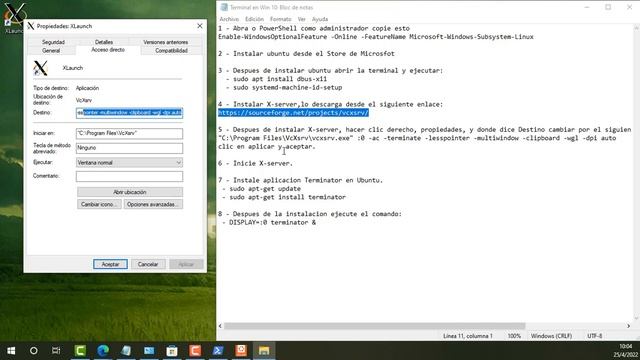This screenshot has height=360, width=640.
Task: Open Cortana search circle on taskbar
Action: pyautogui.click(x=33, y=351)
